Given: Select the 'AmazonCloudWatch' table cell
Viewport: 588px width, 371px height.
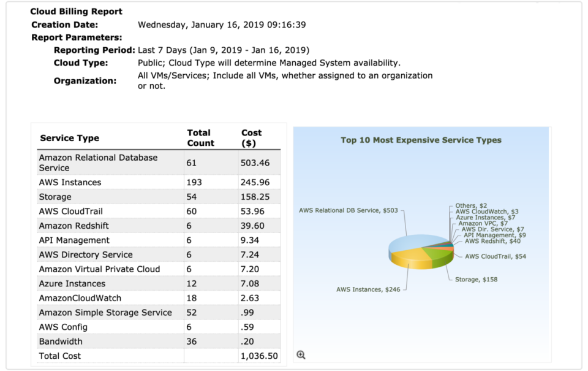Looking at the screenshot, I should pos(80,298).
